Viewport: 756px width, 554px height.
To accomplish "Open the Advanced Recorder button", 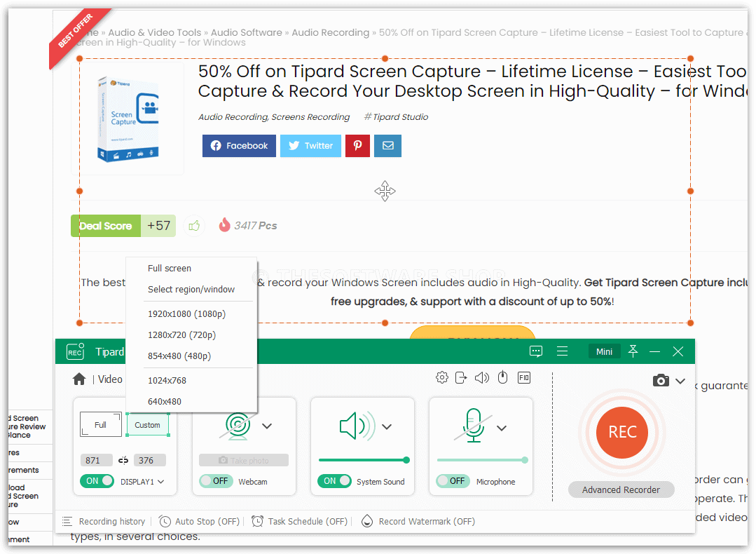I will click(x=621, y=489).
